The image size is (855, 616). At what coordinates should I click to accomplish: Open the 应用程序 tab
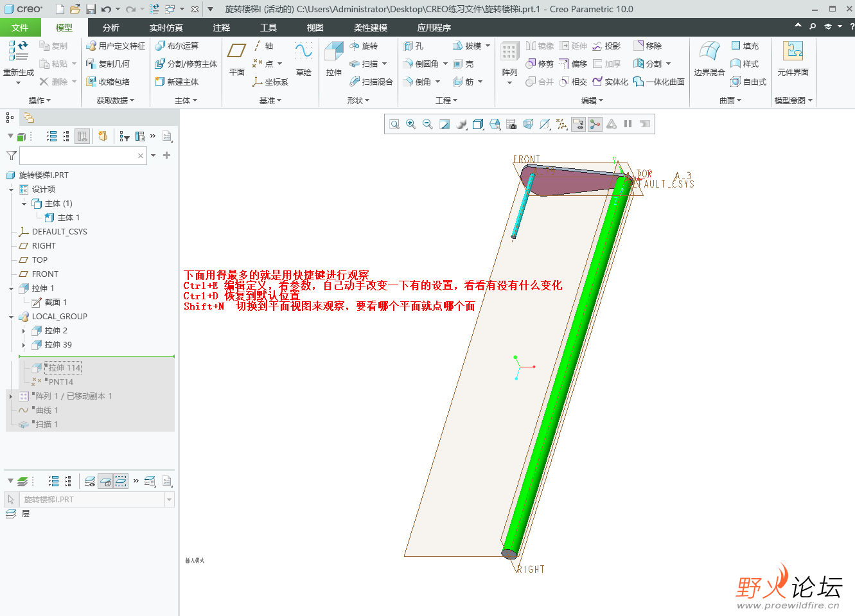tap(434, 28)
